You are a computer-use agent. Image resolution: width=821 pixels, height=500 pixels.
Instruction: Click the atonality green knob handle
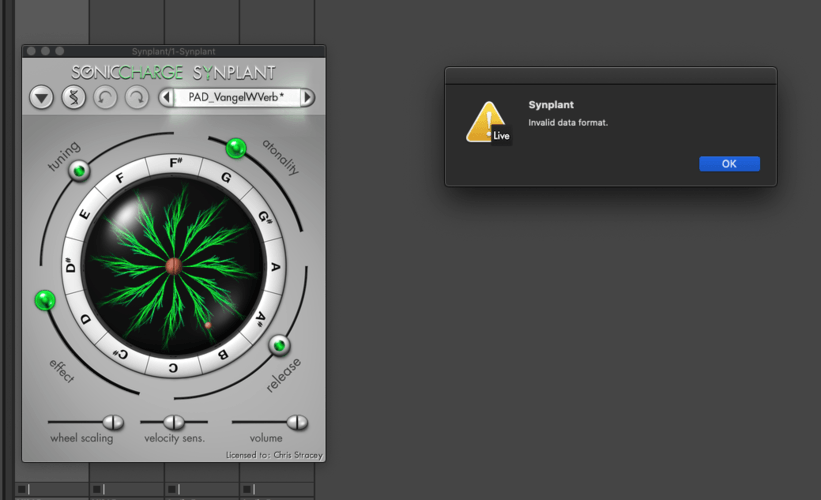coord(236,148)
